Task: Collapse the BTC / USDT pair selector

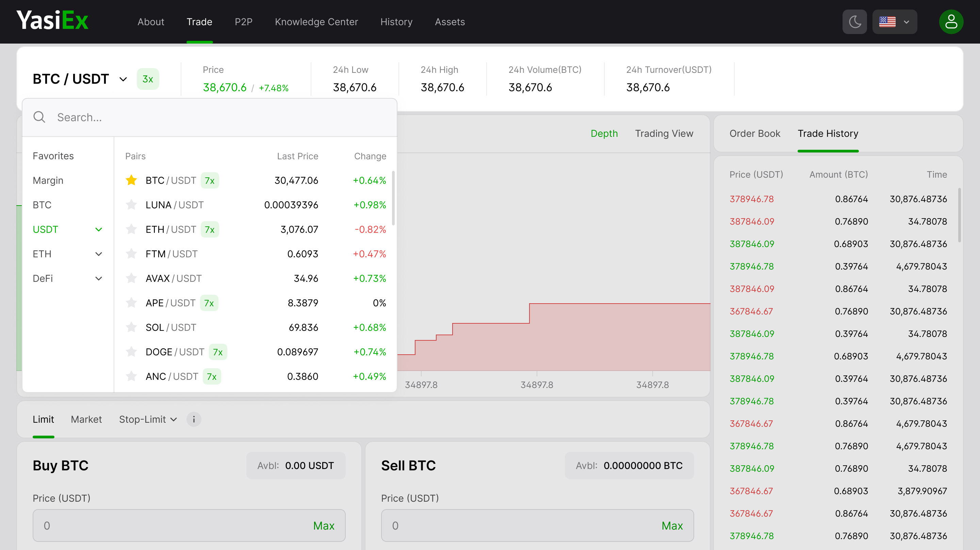Action: coord(122,79)
